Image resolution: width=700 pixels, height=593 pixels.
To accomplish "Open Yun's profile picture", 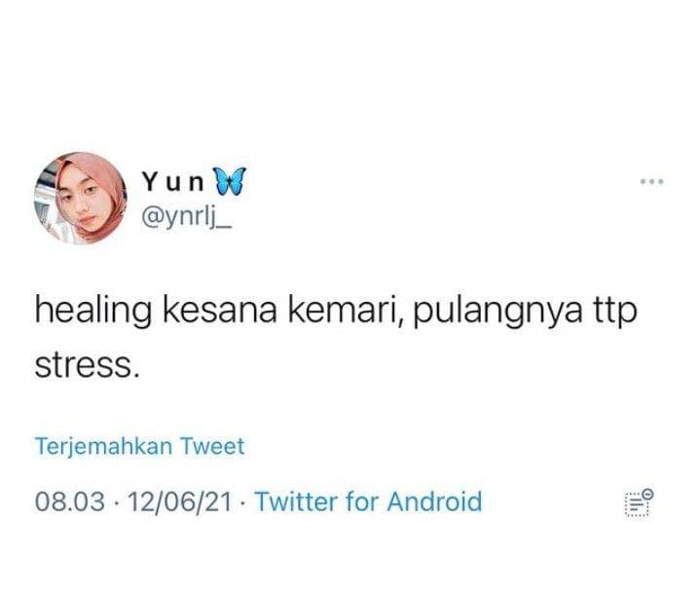I will pos(81,198).
